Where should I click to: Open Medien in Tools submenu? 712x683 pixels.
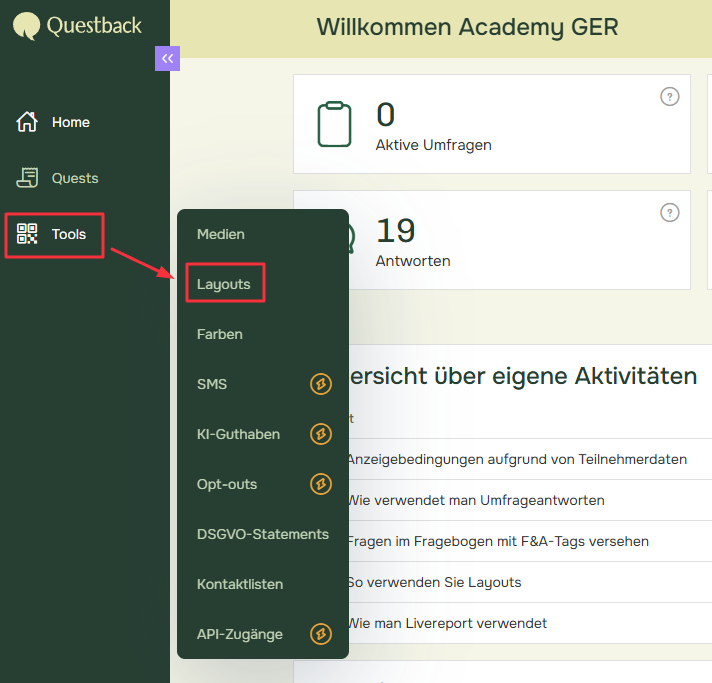[x=221, y=234]
